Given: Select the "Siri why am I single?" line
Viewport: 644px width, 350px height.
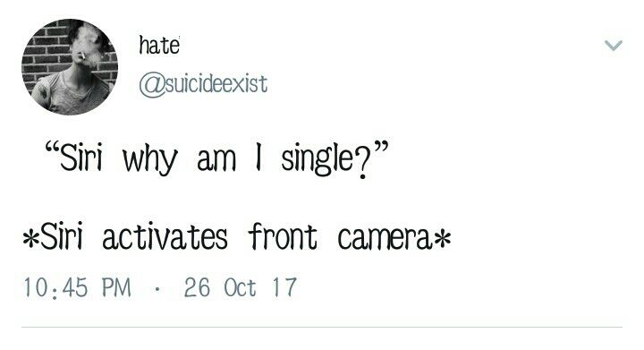Looking at the screenshot, I should pos(216,159).
